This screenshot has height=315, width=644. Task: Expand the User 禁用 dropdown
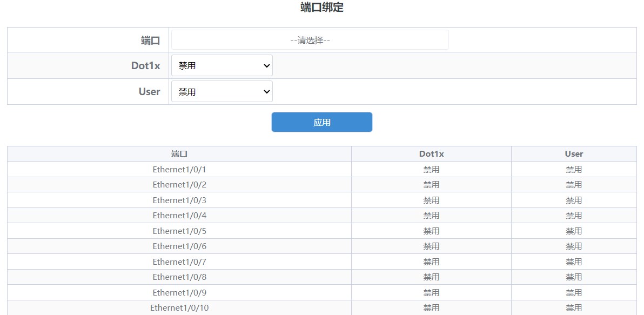[222, 92]
